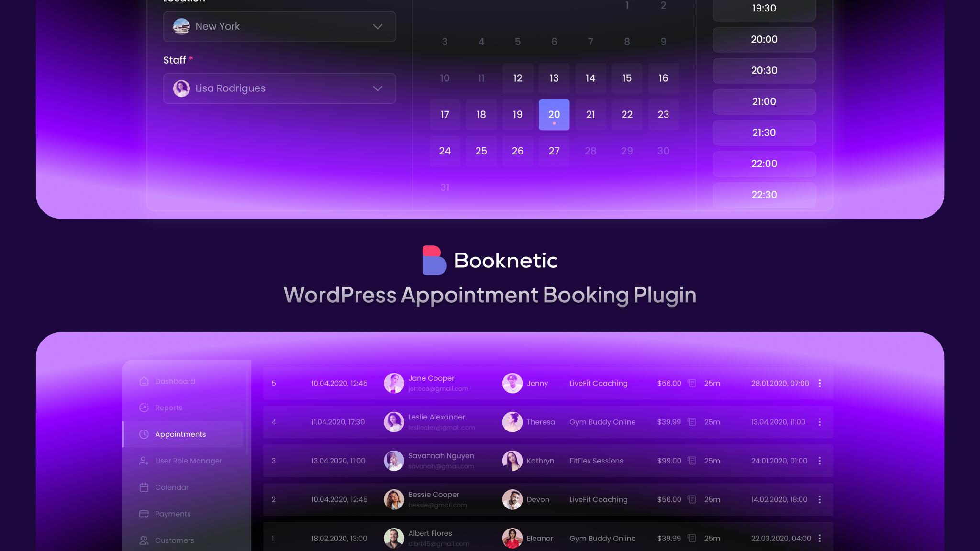Select day 13 on the calendar
980x551 pixels.
[x=554, y=78]
